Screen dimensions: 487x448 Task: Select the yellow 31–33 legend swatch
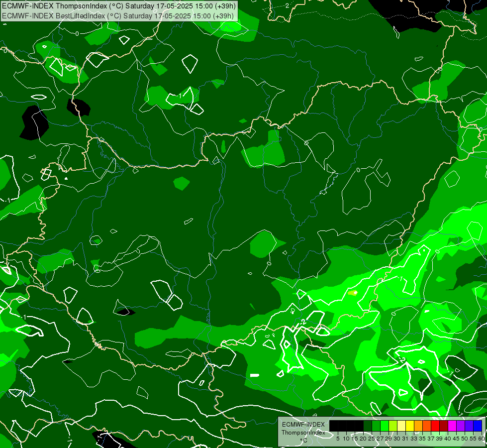coord(410,426)
